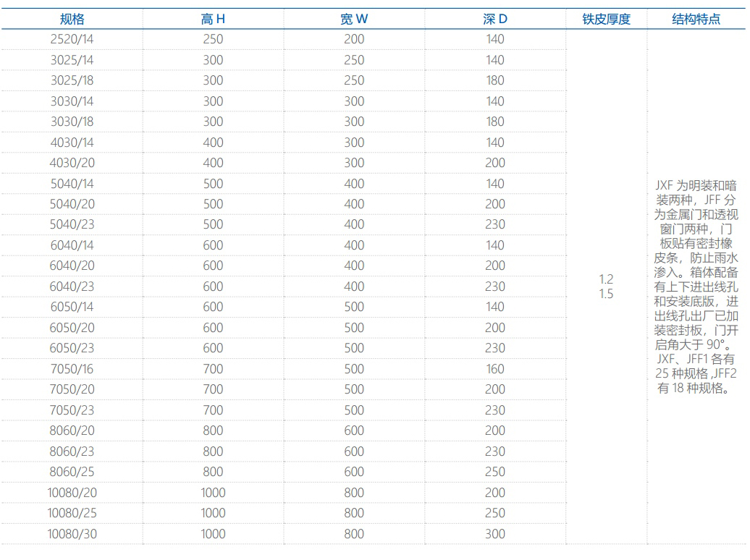750x560 pixels.
Task: Click the 宽 W column header
Action: [354, 20]
